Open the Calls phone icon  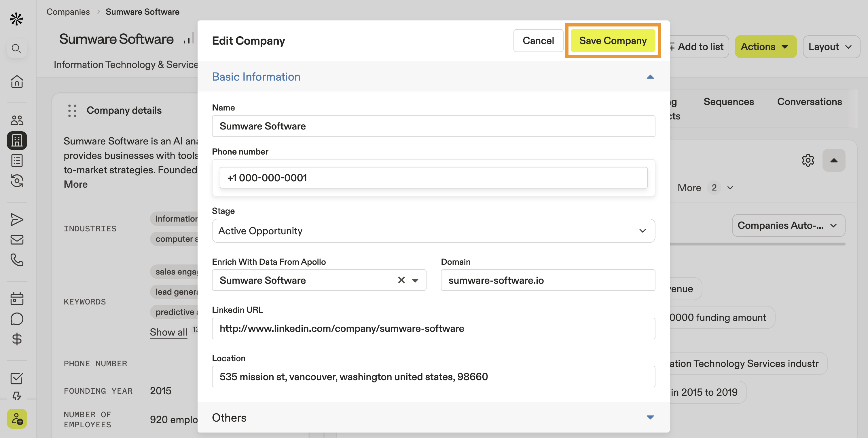[17, 260]
